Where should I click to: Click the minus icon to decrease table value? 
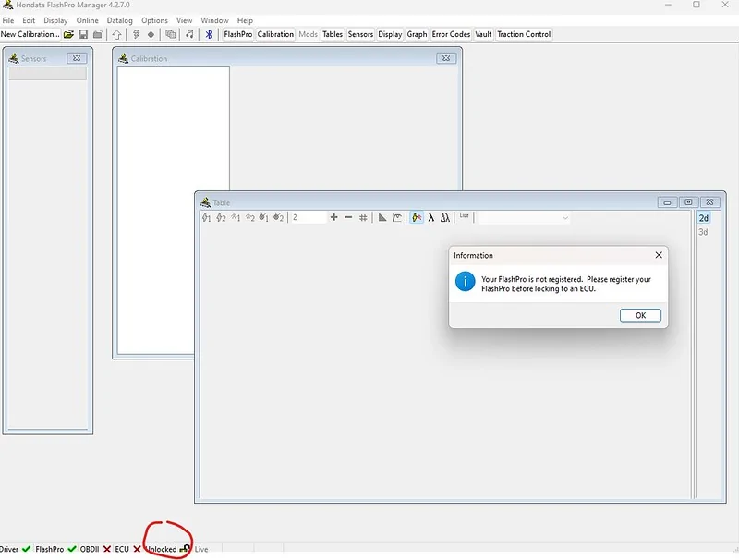pyautogui.click(x=348, y=218)
